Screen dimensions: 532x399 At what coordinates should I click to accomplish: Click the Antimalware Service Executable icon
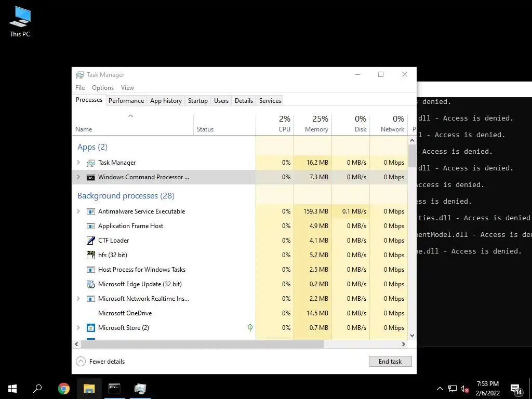click(x=90, y=211)
